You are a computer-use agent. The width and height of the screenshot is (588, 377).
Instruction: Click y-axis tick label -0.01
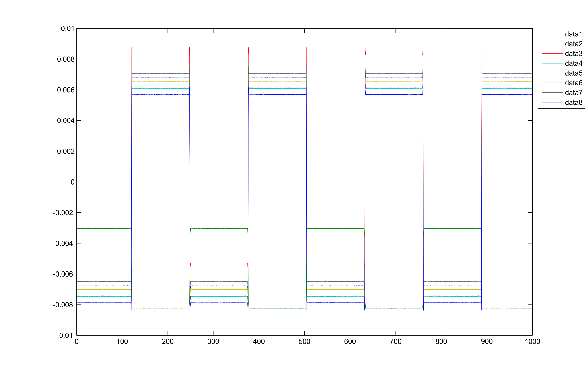[65, 335]
